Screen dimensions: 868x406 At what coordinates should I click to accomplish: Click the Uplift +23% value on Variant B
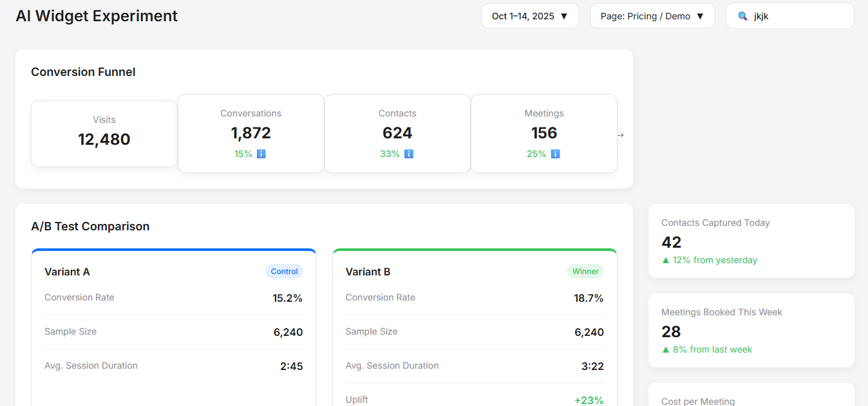[x=589, y=399]
